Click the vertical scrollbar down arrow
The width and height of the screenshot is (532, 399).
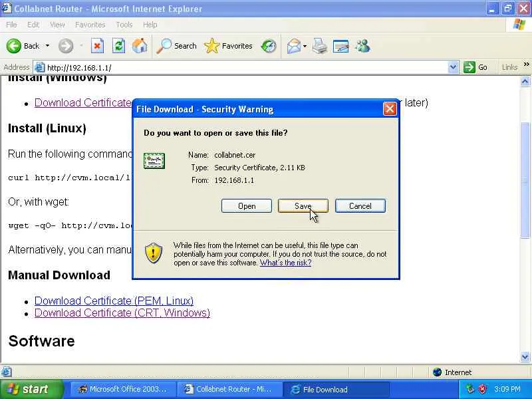[525, 356]
